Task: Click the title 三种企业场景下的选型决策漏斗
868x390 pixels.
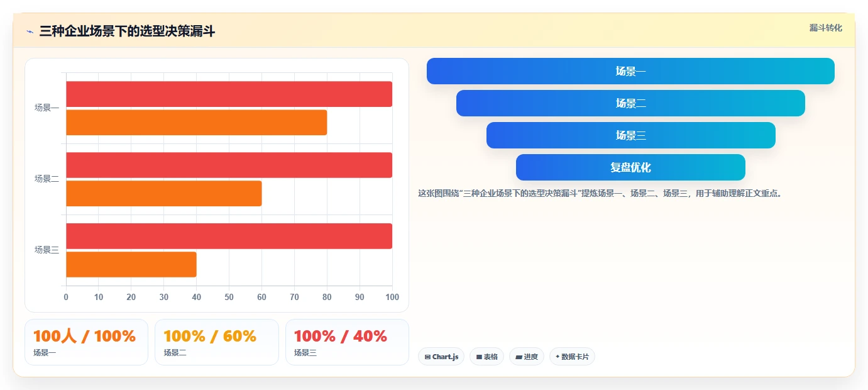Action: click(x=127, y=31)
